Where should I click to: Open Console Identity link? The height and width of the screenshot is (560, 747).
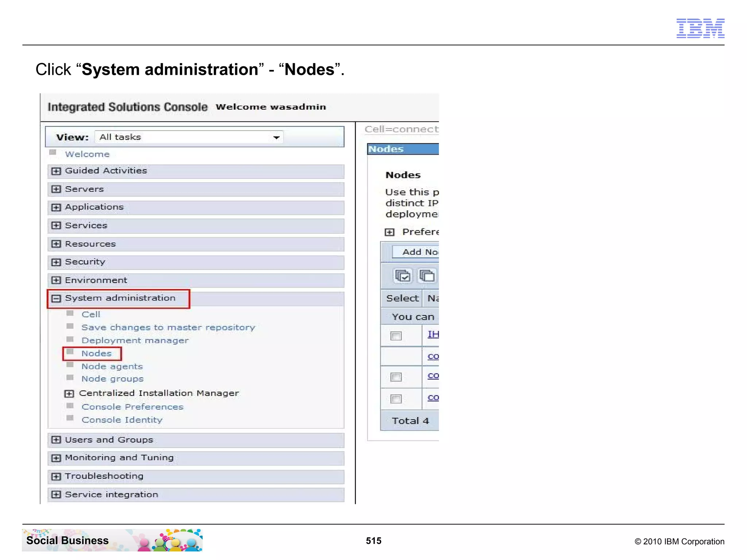click(x=122, y=420)
